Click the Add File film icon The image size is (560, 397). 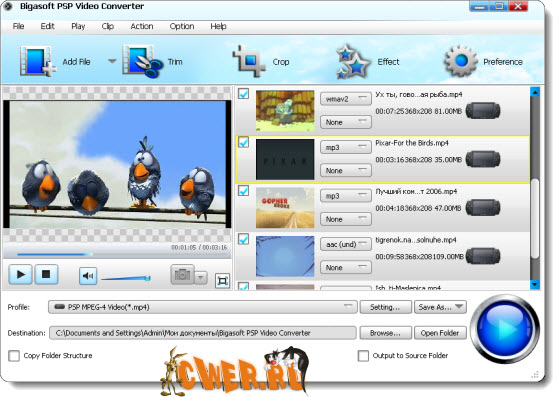tap(38, 61)
